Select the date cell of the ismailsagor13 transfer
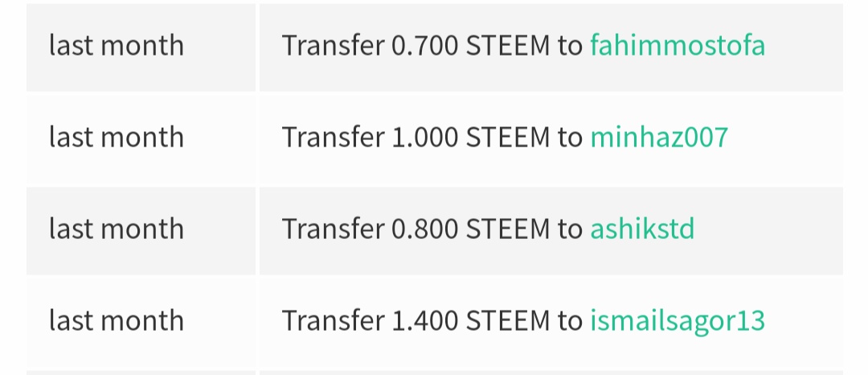The image size is (868, 375). (x=117, y=321)
